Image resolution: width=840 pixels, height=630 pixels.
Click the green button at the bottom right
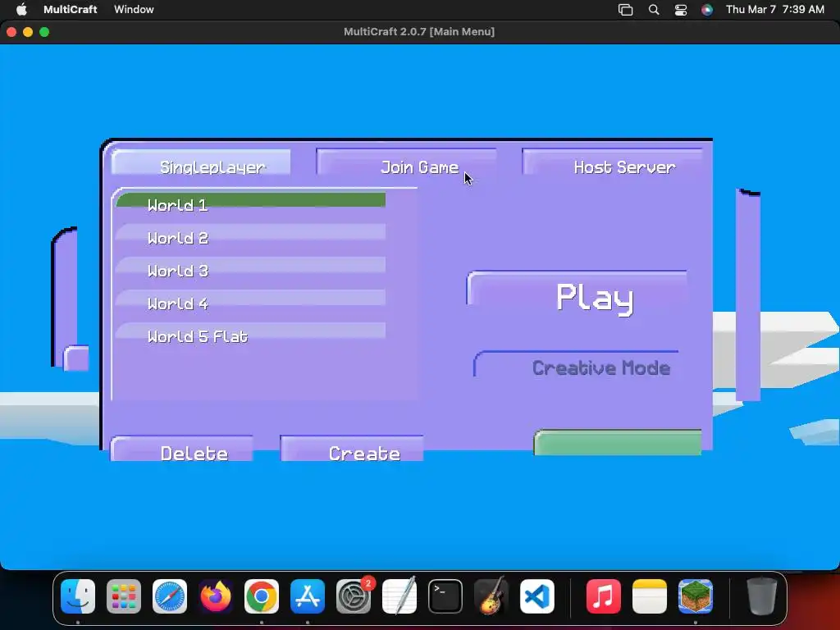618,443
